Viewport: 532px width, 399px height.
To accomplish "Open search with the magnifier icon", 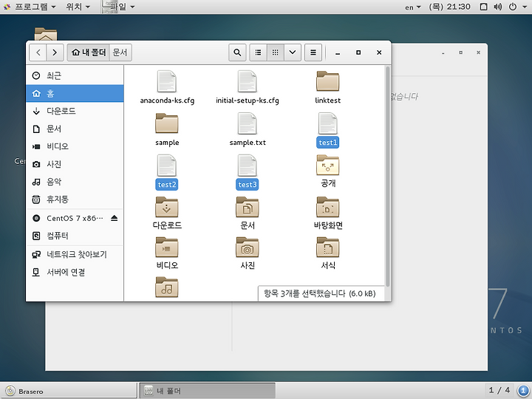I will coord(237,52).
